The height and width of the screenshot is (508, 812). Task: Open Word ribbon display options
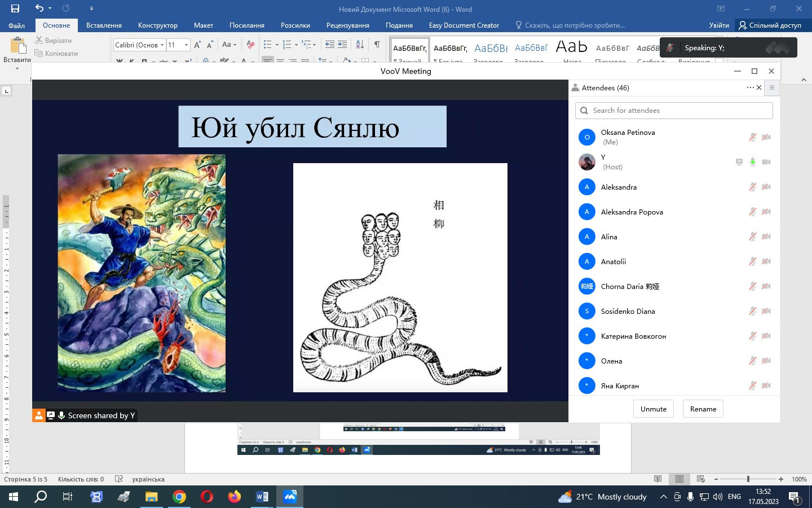point(721,8)
